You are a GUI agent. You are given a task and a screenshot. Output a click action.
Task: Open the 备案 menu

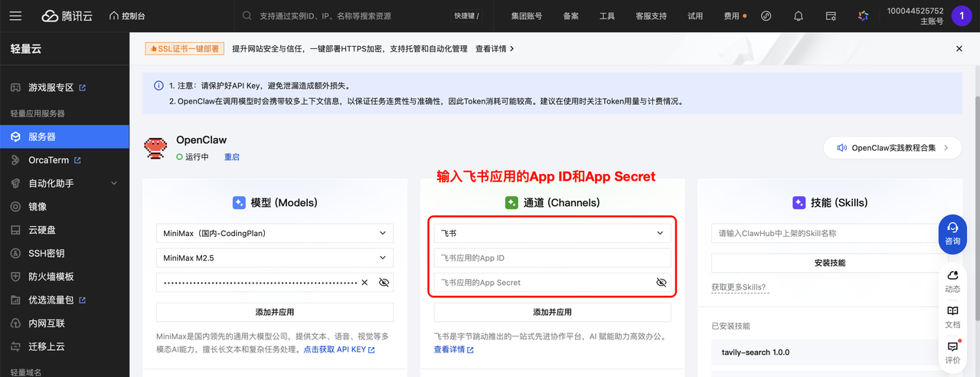[571, 15]
